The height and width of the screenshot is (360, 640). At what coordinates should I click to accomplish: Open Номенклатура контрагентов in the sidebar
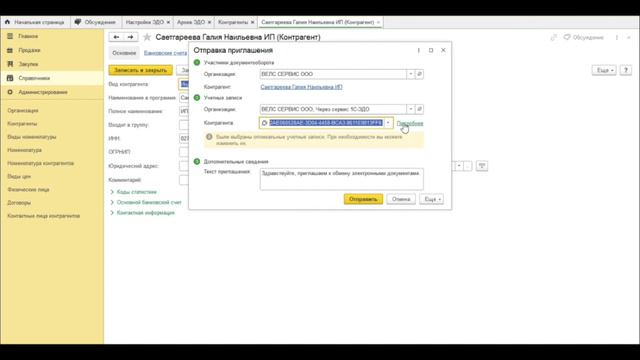40,163
